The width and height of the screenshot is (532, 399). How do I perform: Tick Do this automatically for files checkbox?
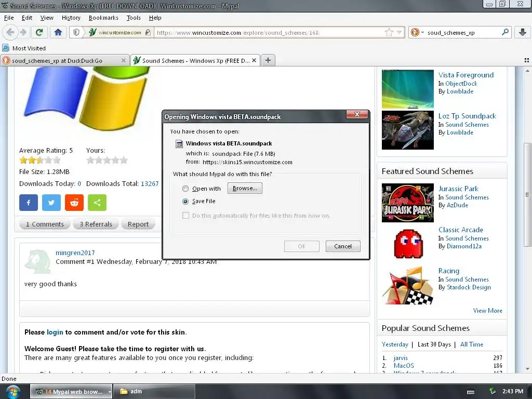coord(185,216)
